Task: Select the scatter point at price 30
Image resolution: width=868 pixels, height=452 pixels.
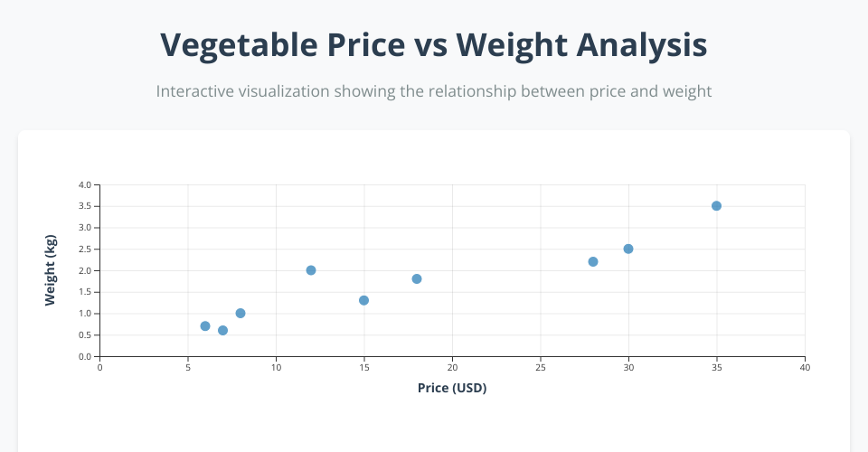Action: 628,249
